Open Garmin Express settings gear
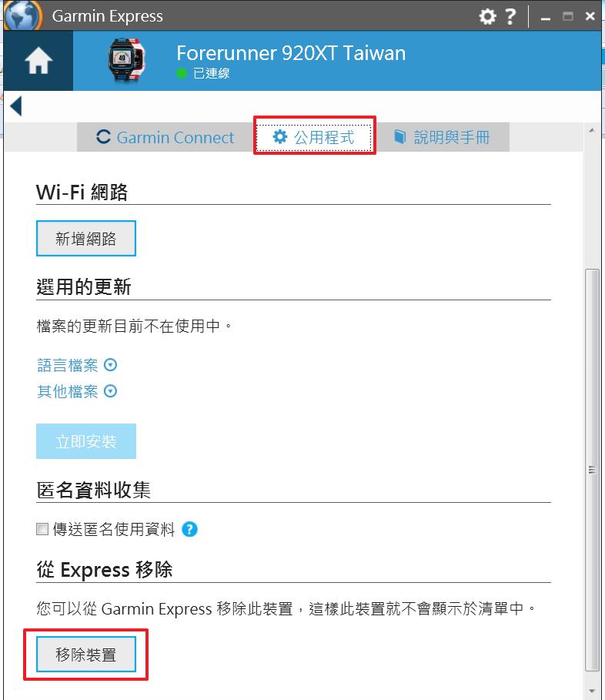 487,16
